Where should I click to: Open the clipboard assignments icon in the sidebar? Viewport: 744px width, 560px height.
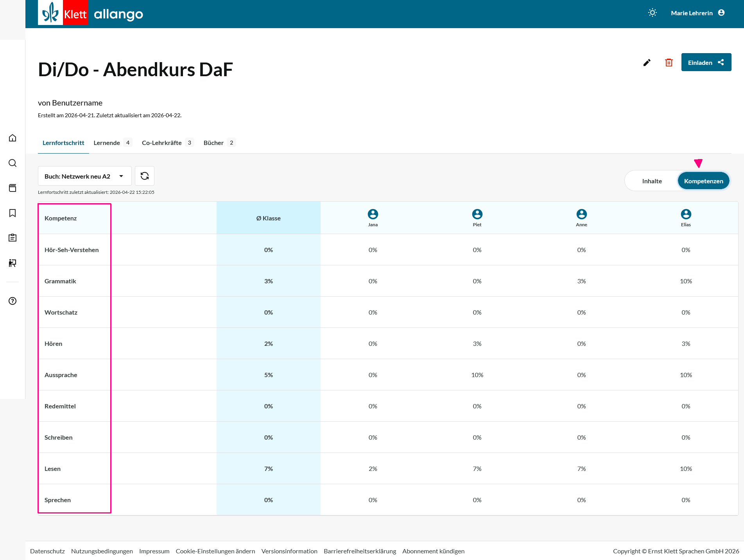click(x=13, y=238)
